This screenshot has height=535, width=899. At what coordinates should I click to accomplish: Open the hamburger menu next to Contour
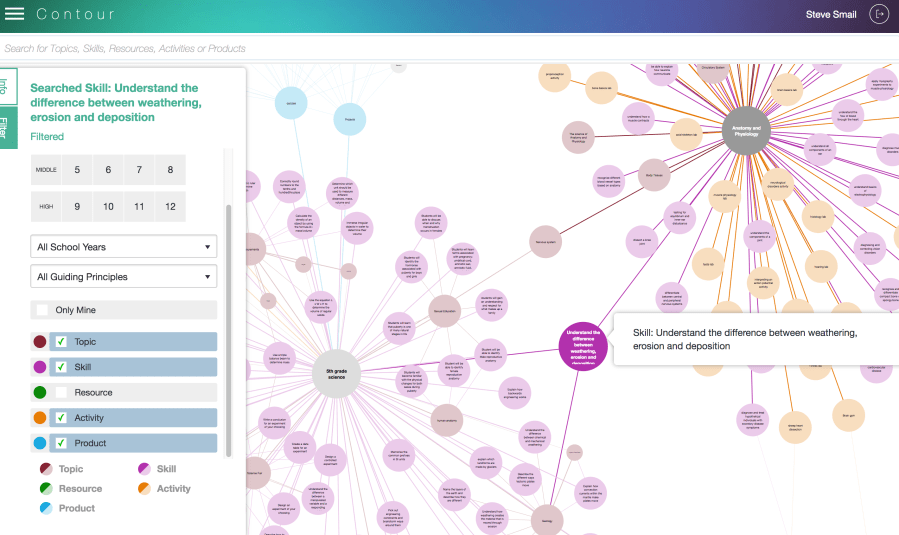[15, 14]
